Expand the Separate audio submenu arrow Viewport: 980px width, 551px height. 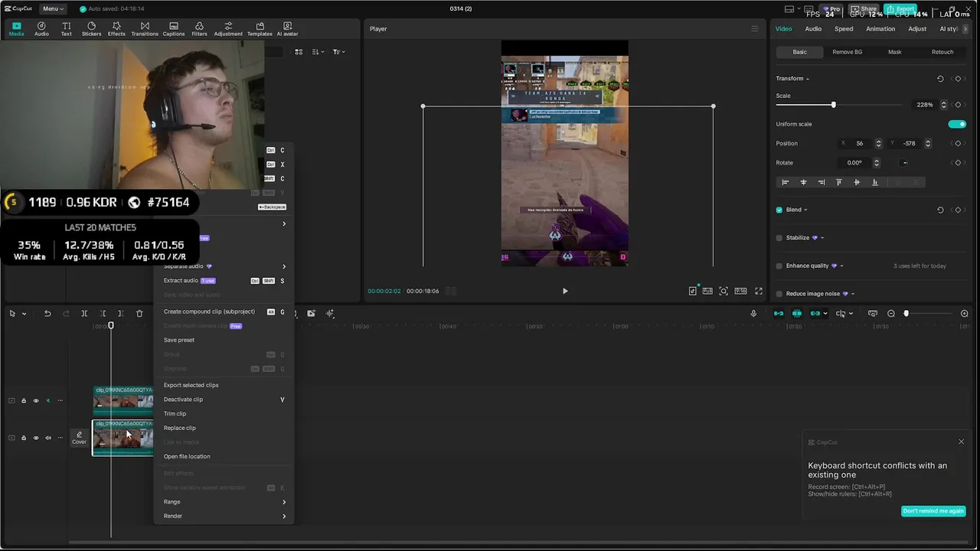[x=284, y=266]
